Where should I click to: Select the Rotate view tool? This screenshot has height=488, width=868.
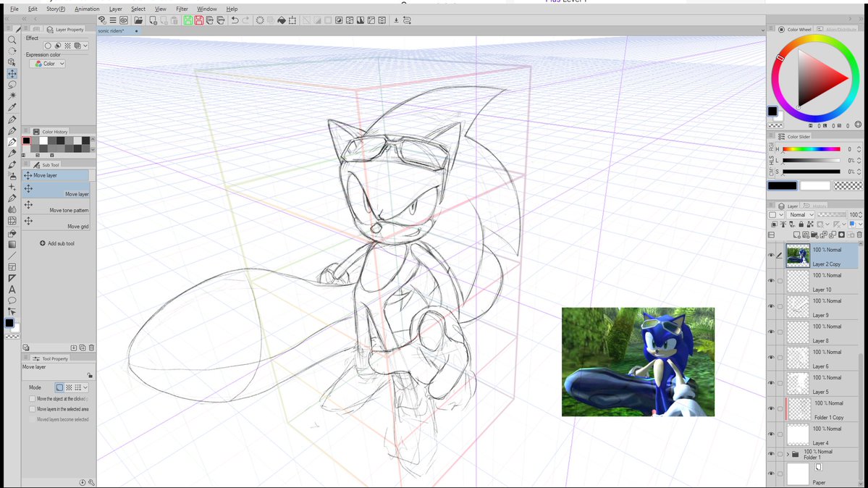click(x=12, y=51)
